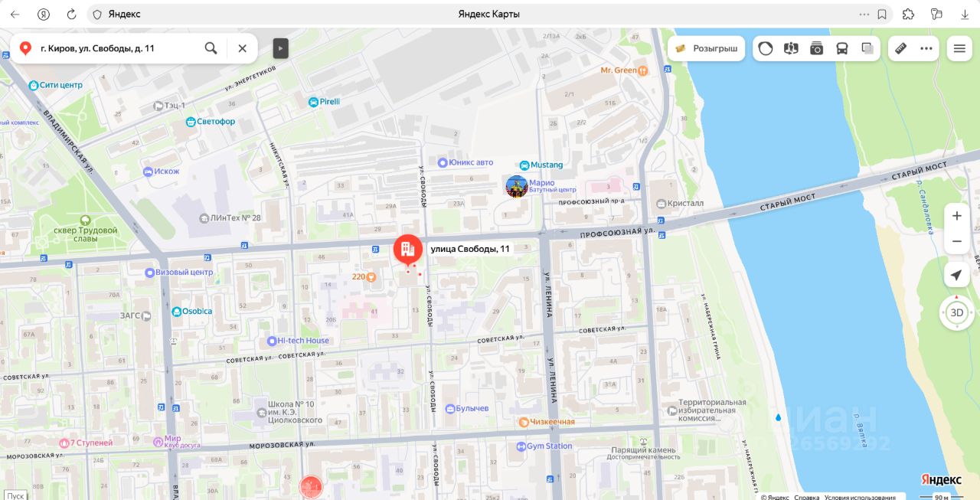980x500 pixels.
Task: Select the Юникс авто marker
Action: 442,162
